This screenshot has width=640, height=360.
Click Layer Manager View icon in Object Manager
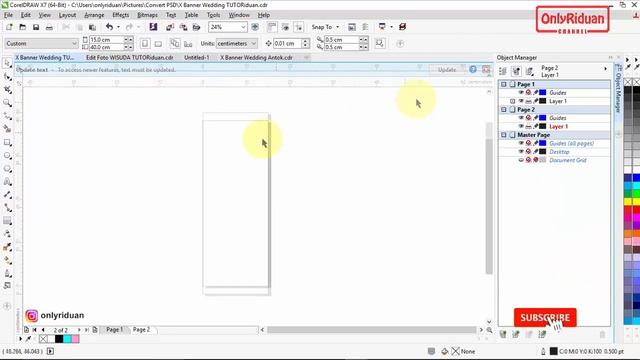click(529, 71)
